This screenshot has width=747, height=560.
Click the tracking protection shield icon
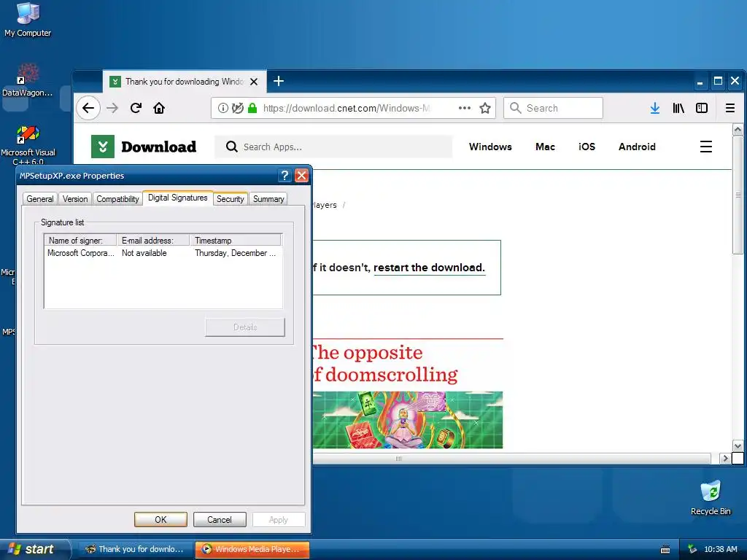point(237,108)
